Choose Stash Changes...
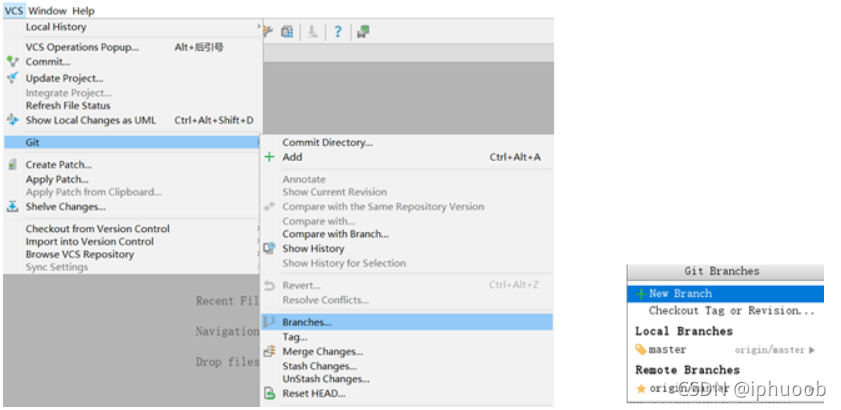This screenshot has width=841, height=410. [319, 366]
